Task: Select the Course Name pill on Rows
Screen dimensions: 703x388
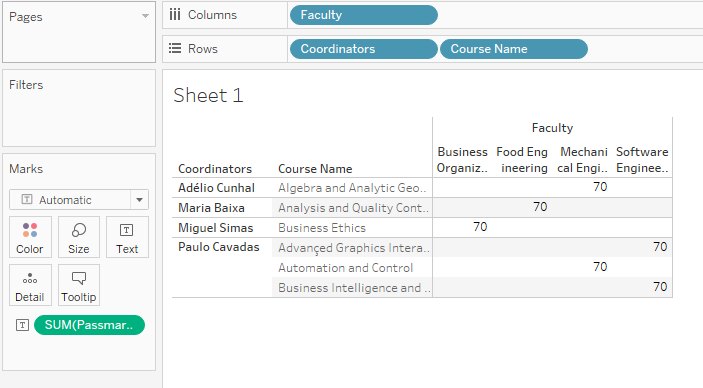Action: [514, 49]
